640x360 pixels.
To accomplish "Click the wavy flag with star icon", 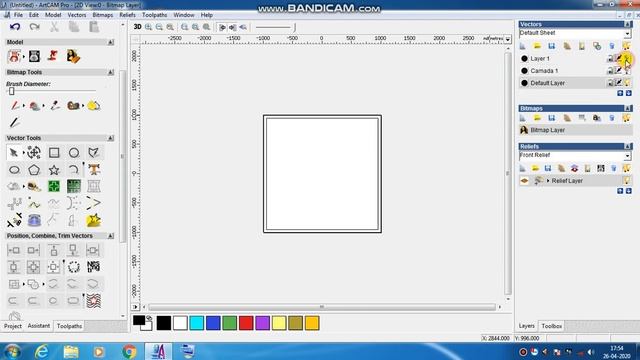I will tap(93, 301).
